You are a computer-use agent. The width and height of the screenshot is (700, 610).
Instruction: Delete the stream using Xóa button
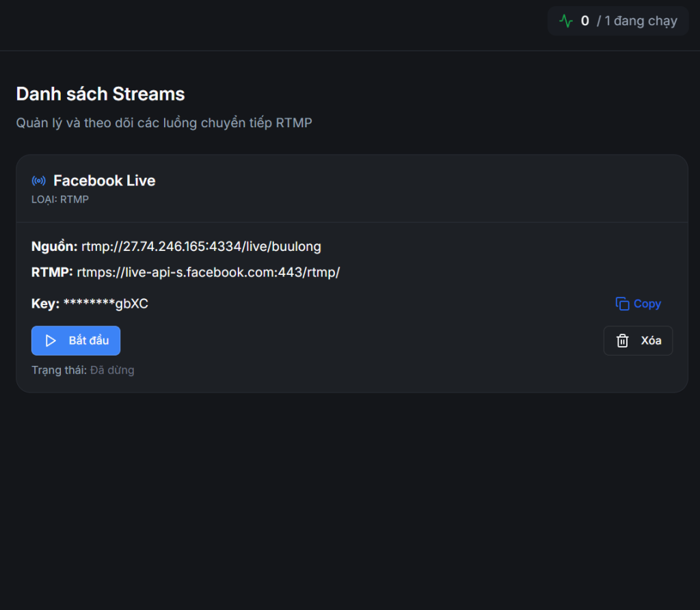coord(638,341)
